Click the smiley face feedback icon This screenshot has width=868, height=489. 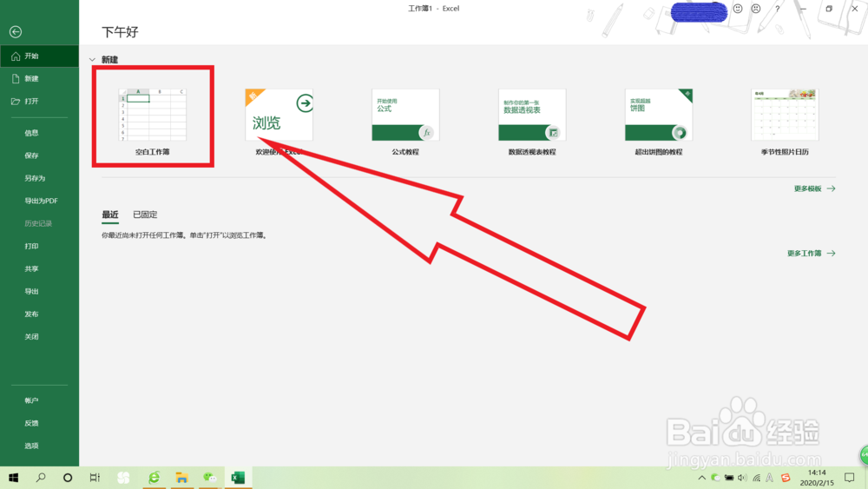click(738, 9)
